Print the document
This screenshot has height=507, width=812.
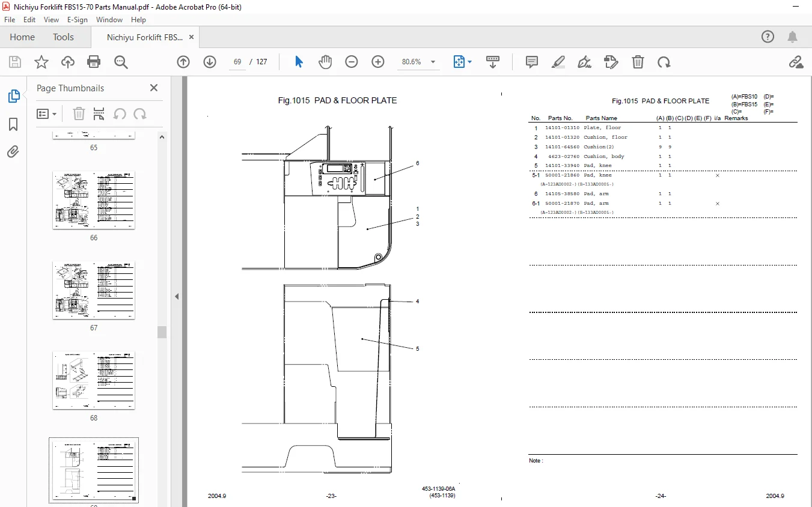click(94, 62)
